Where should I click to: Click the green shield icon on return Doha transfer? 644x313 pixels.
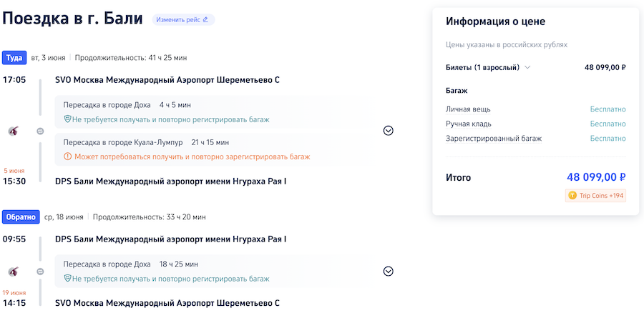pos(67,279)
